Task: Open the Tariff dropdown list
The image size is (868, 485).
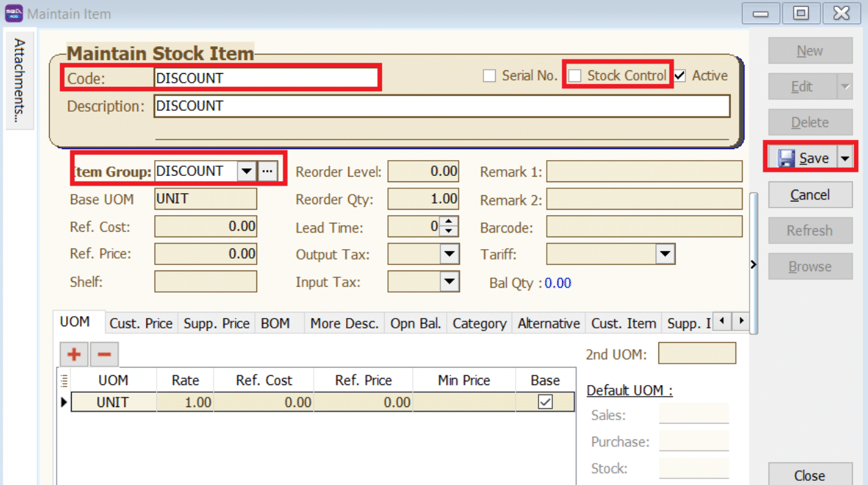Action: click(665, 255)
